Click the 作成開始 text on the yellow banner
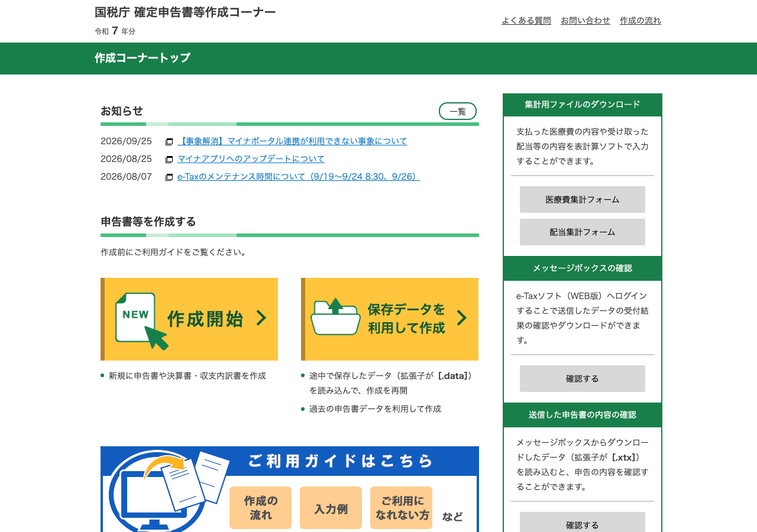757x532 pixels. tap(205, 319)
